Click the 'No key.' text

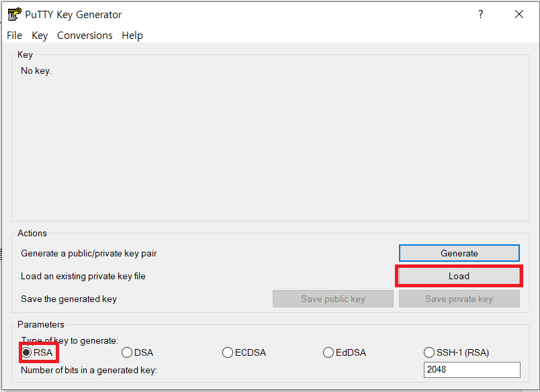pos(36,71)
